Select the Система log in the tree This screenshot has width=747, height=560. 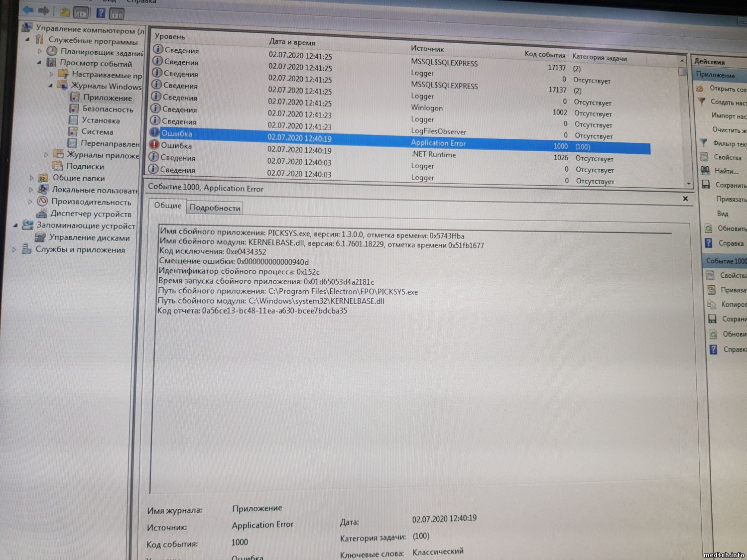tap(97, 132)
